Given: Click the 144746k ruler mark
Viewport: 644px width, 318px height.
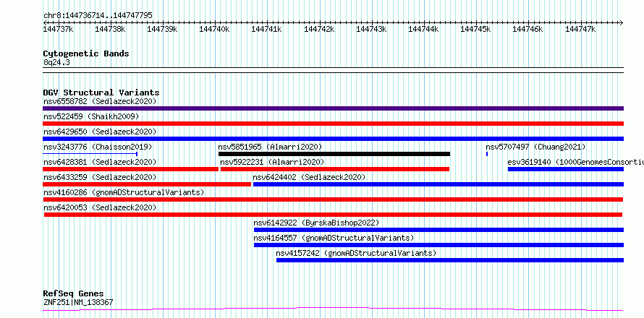Looking at the screenshot, I should coord(528,29).
